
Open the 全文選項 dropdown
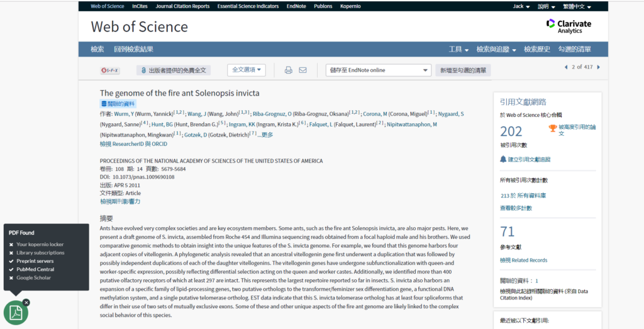[x=247, y=70]
